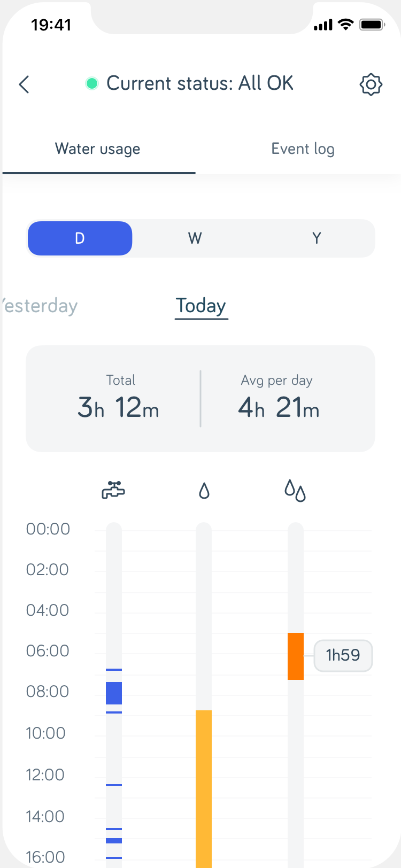Tap the Wi-Fi icon in the status bar
This screenshot has height=868, width=401.
click(346, 25)
